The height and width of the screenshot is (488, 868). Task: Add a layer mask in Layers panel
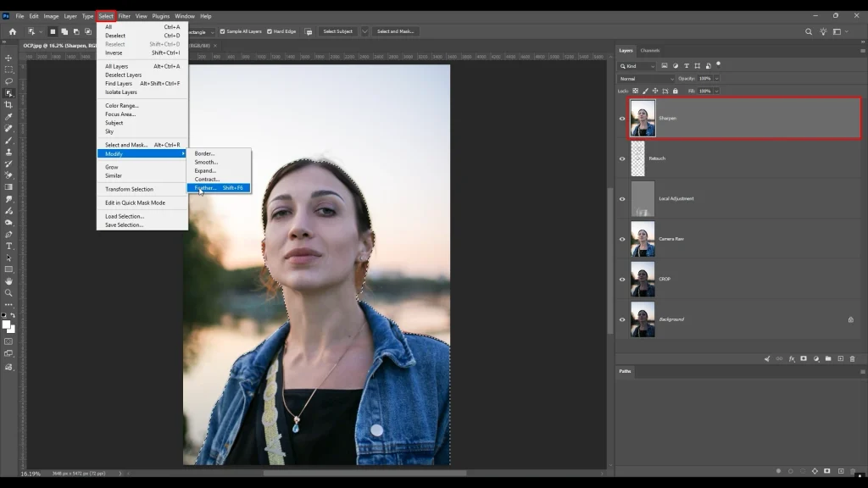click(x=804, y=359)
